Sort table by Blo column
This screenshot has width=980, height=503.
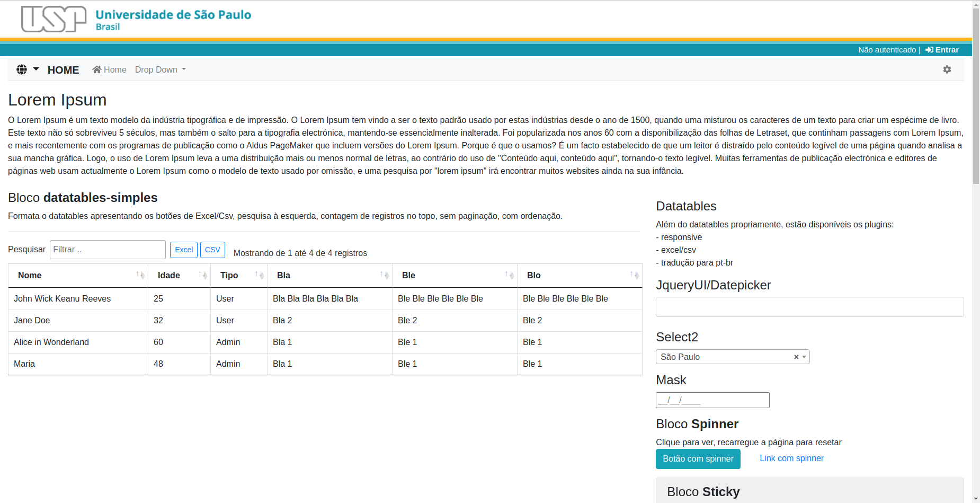pyautogui.click(x=580, y=276)
